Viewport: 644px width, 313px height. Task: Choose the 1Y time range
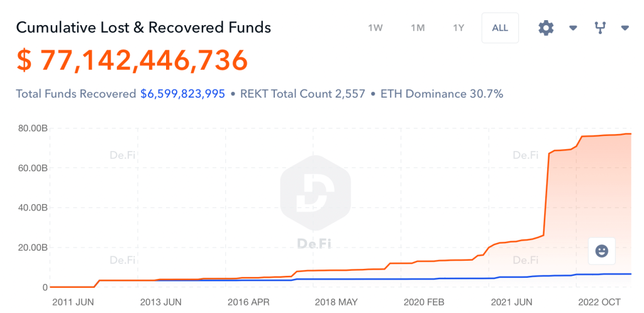458,28
